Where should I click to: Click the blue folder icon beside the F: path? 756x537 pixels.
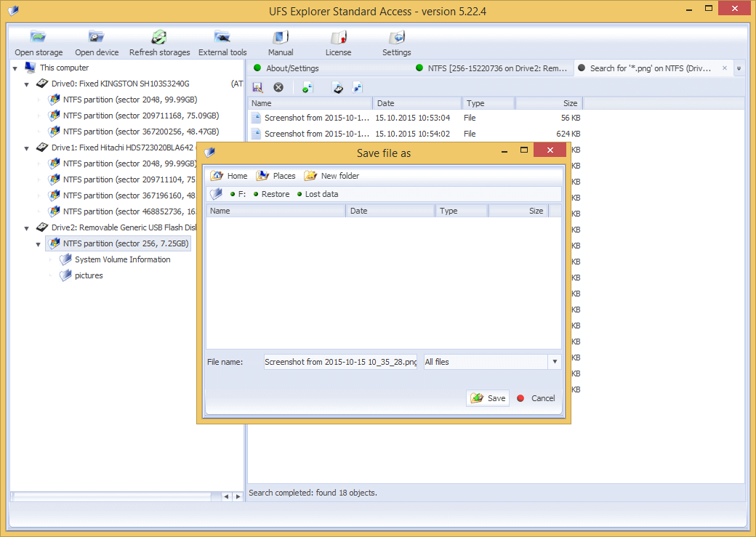[x=216, y=194]
